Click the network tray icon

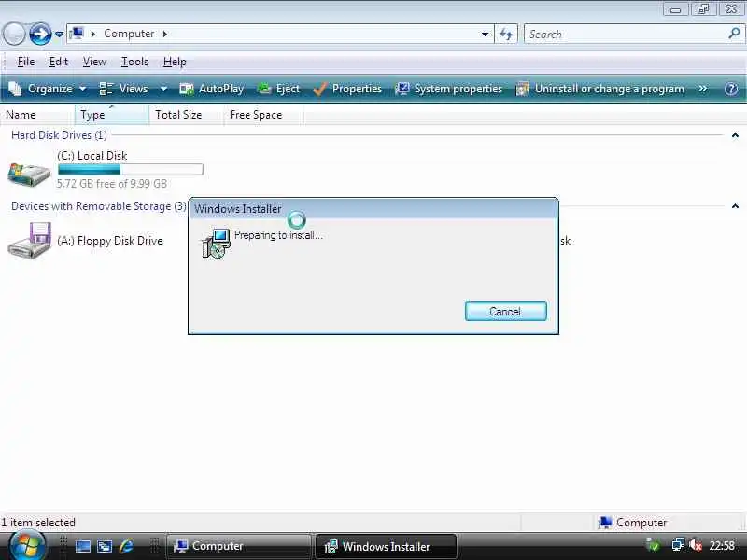click(678, 545)
